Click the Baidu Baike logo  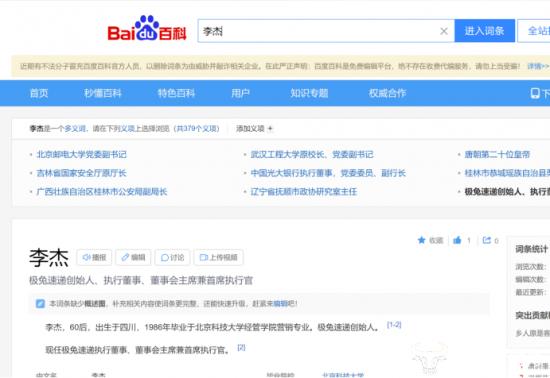pyautogui.click(x=147, y=28)
